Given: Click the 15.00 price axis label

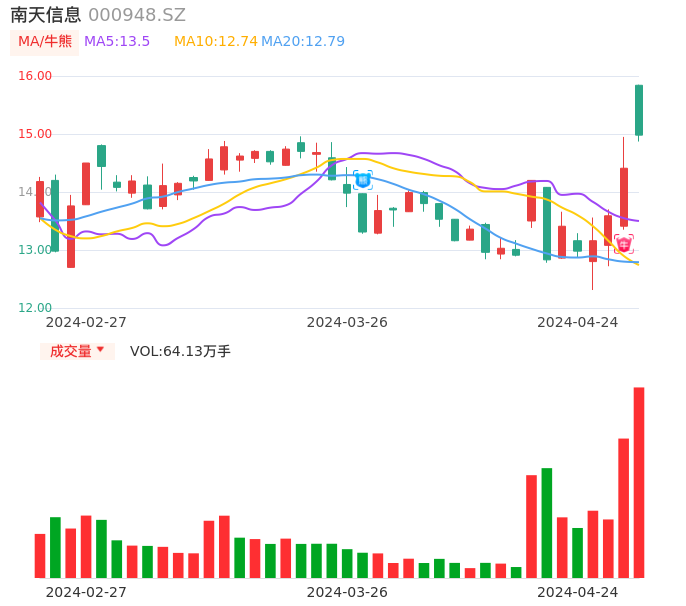Looking at the screenshot, I should pyautogui.click(x=35, y=134).
